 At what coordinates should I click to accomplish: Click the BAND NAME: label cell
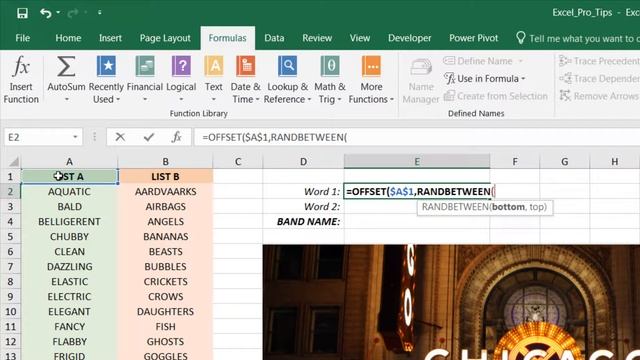click(303, 222)
